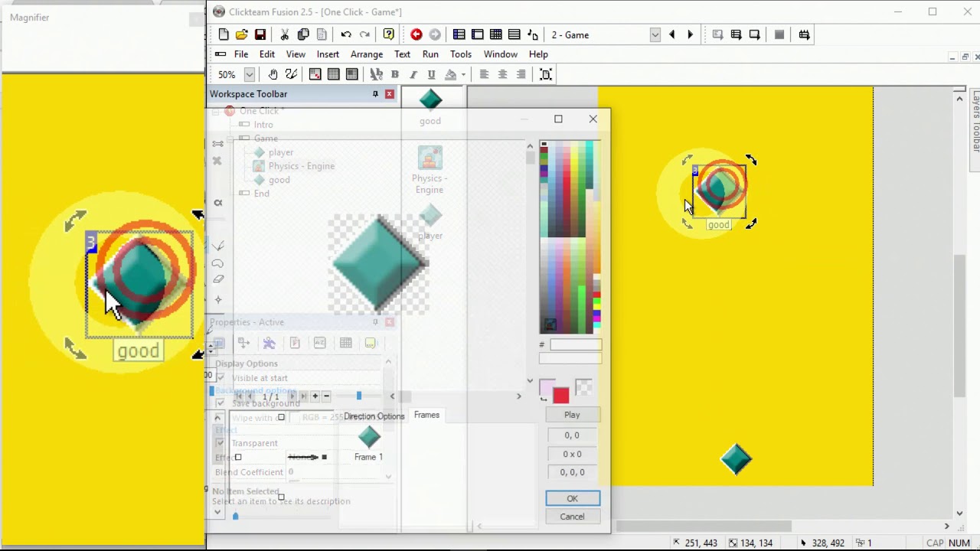Viewport: 980px width, 551px height.
Task: Toggle the Transparent checkbox
Action: point(220,443)
